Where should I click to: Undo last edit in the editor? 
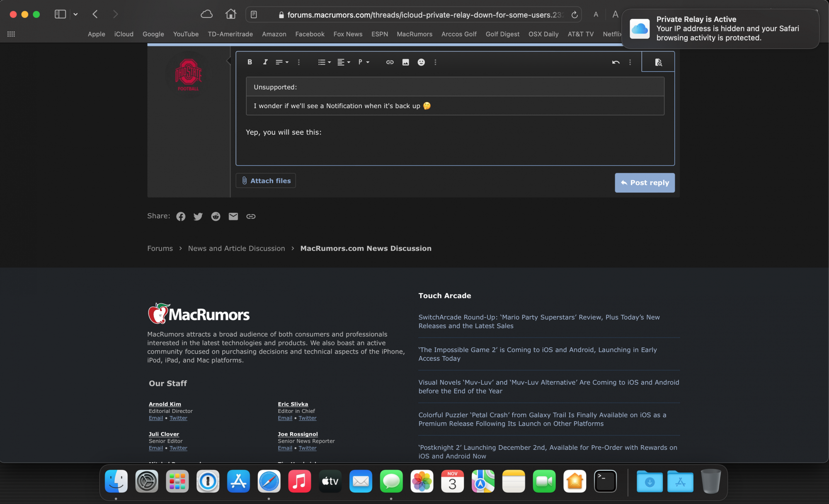(616, 62)
